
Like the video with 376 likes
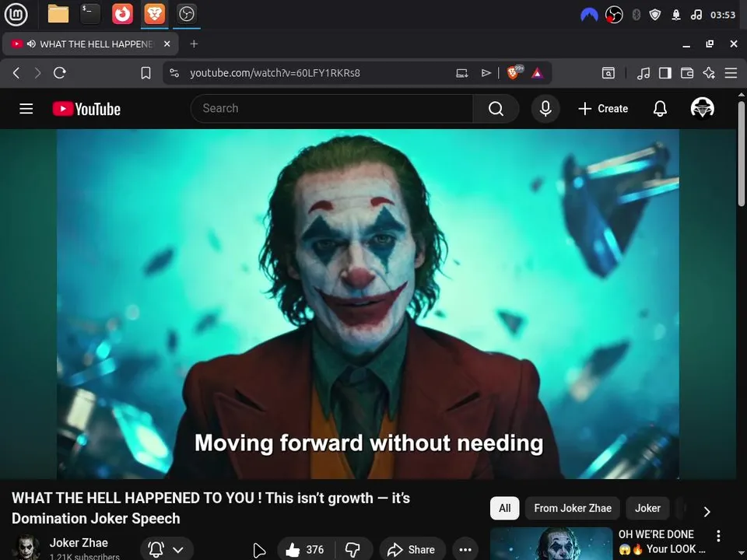pyautogui.click(x=305, y=550)
